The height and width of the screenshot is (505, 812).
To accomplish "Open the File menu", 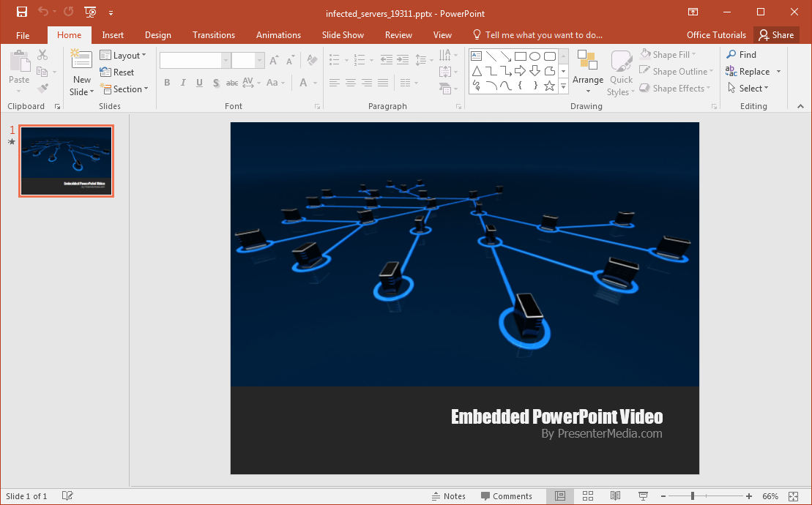I will coord(23,35).
